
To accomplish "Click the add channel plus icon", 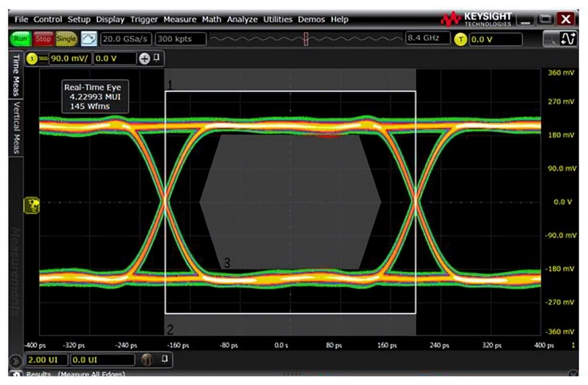I will click(144, 58).
